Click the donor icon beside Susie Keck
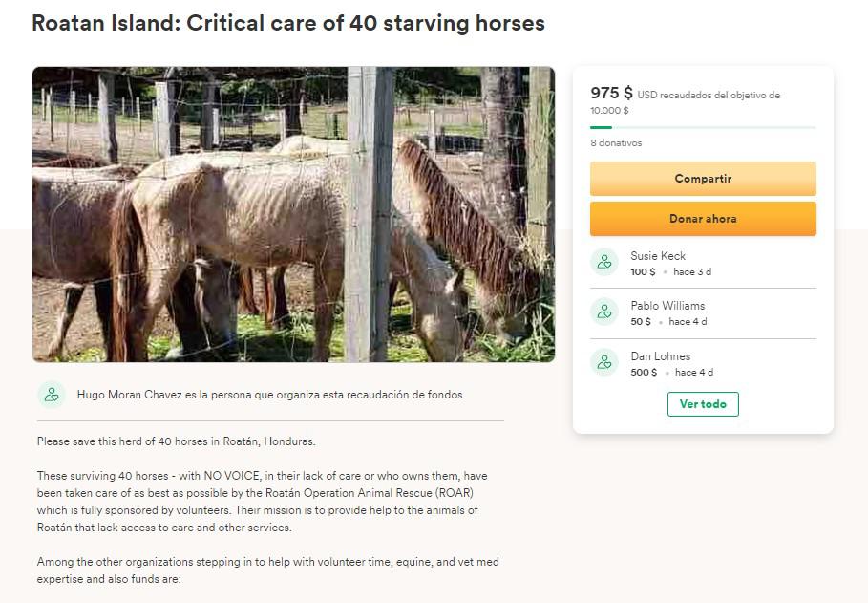Screen dimensions: 868x603 [603, 262]
